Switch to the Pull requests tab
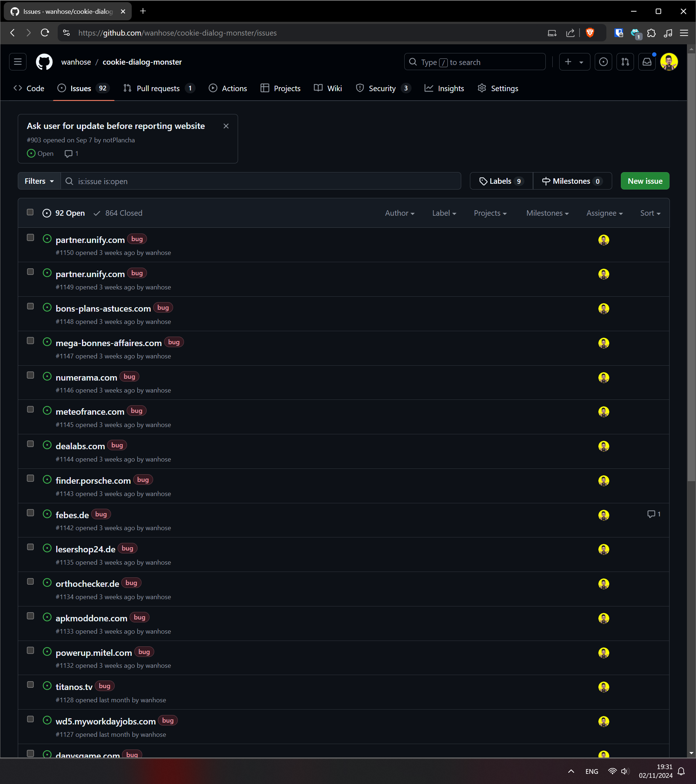Viewport: 696px width, 784px height. pyautogui.click(x=159, y=88)
